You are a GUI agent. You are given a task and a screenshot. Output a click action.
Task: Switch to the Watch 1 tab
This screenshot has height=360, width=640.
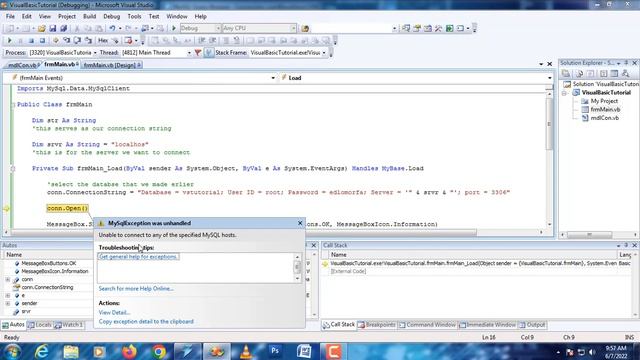click(x=69, y=325)
